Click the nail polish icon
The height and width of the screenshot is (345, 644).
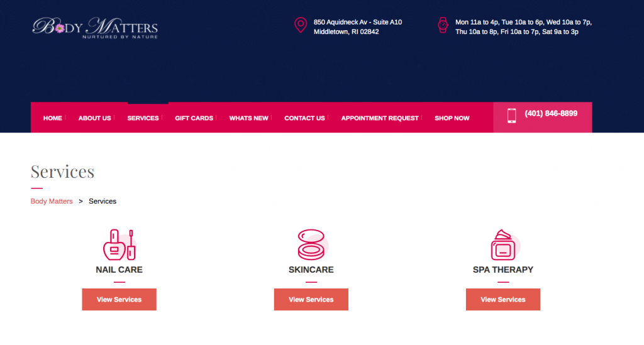119,244
